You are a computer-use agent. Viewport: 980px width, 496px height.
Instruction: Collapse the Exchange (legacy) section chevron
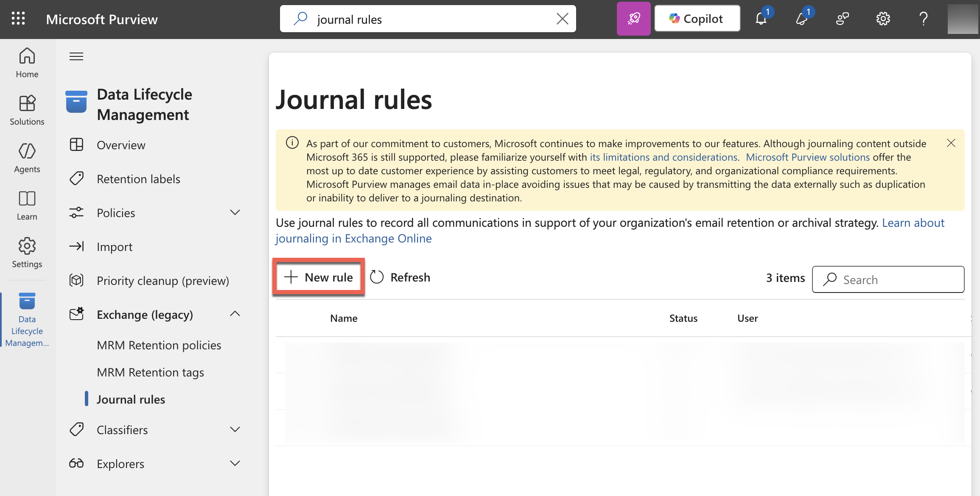point(235,314)
